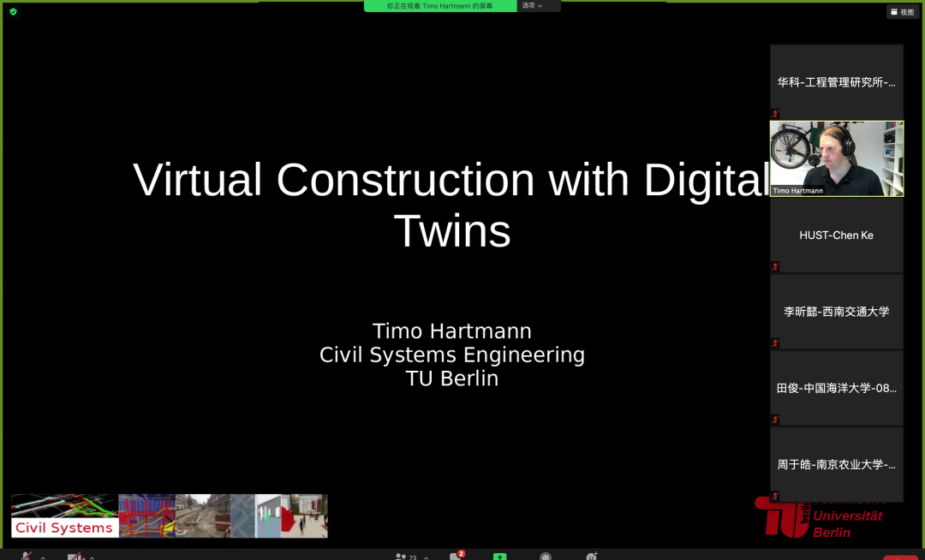Open the 视图 view layout button

(x=903, y=12)
